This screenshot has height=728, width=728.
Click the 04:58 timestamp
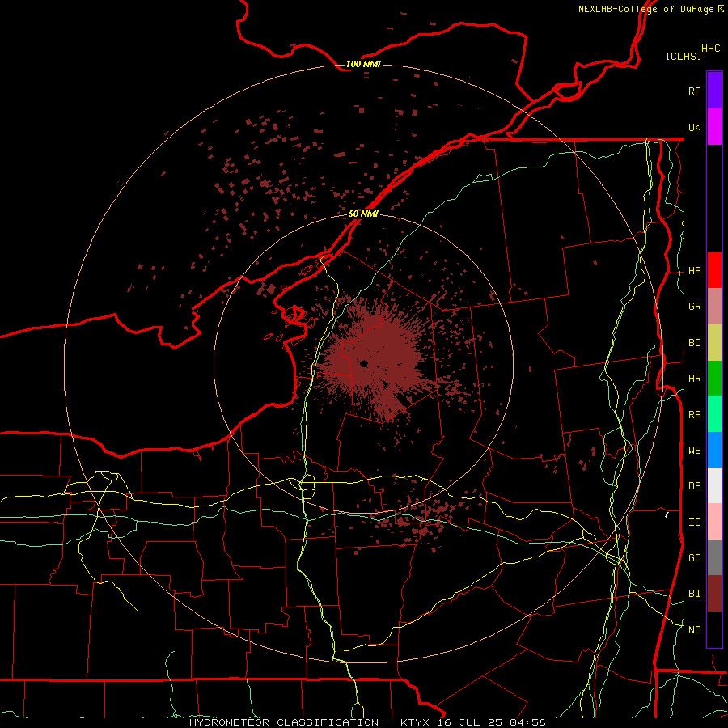click(x=527, y=722)
